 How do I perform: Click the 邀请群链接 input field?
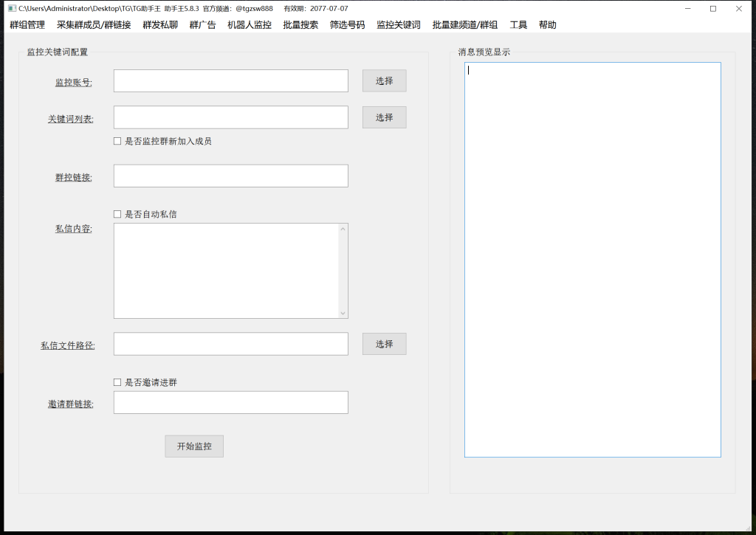pyautogui.click(x=231, y=402)
